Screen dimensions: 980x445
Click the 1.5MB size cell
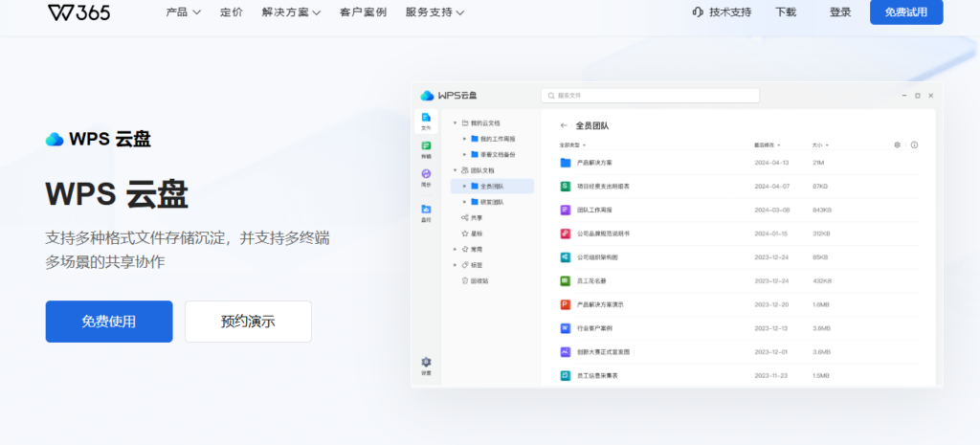820,376
